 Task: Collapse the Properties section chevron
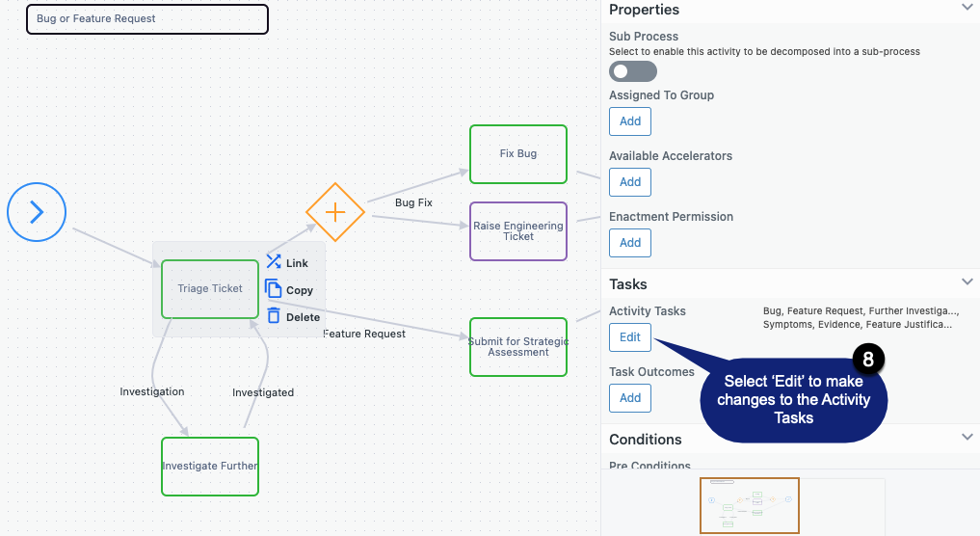point(967,8)
